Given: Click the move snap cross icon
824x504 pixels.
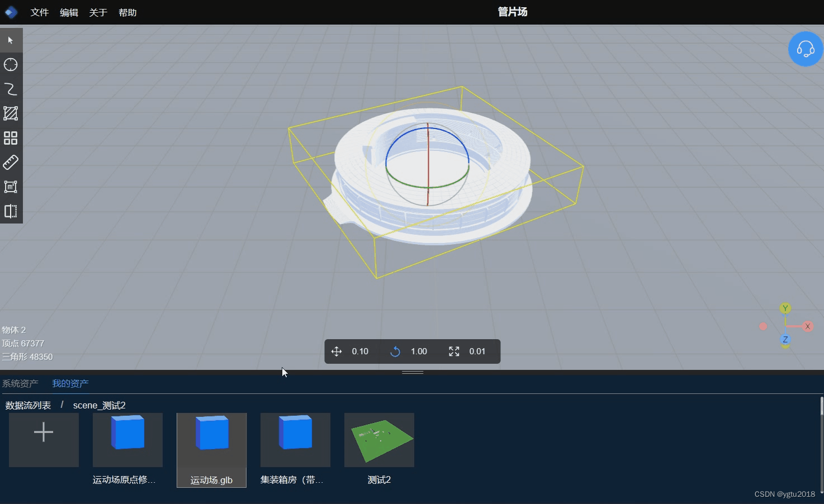Looking at the screenshot, I should click(337, 351).
